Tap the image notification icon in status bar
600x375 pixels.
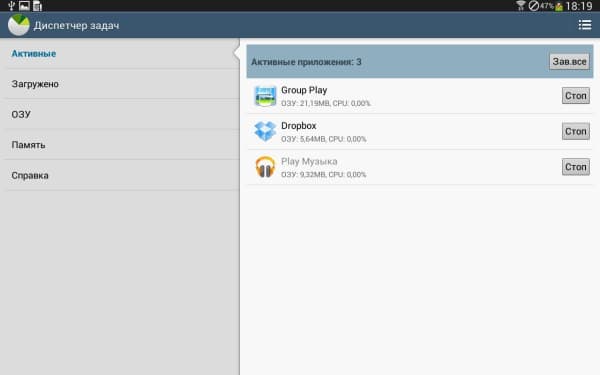pyautogui.click(x=24, y=5)
